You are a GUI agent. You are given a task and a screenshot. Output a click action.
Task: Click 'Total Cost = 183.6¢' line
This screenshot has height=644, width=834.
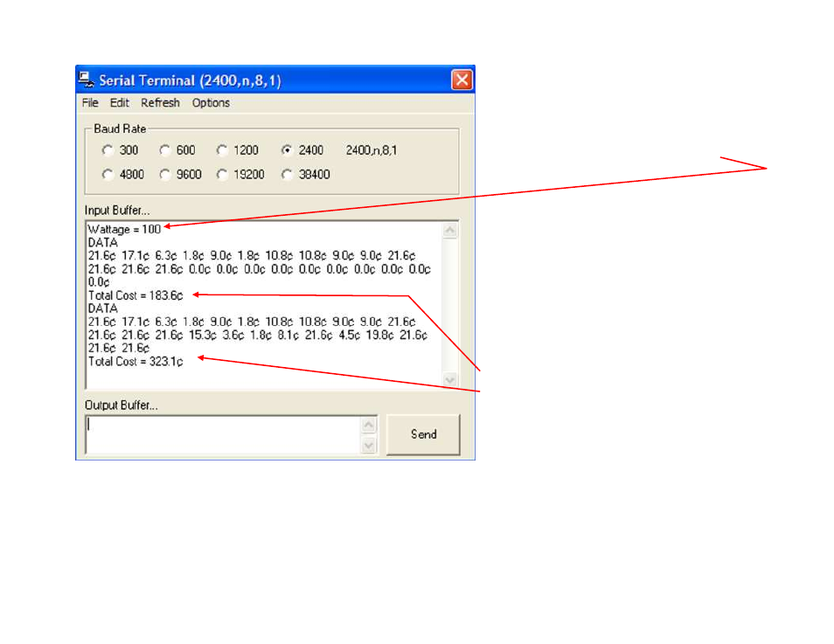(136, 295)
